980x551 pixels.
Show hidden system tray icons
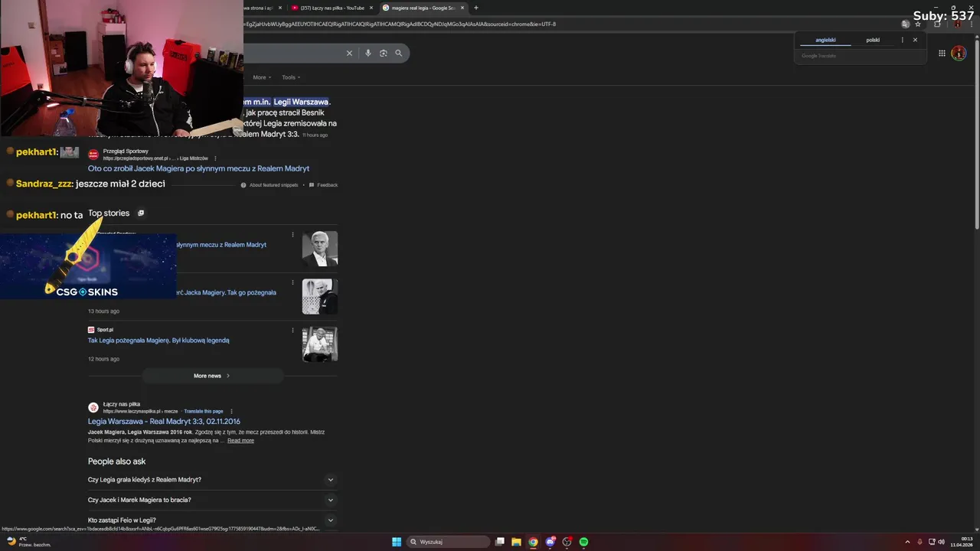click(907, 542)
